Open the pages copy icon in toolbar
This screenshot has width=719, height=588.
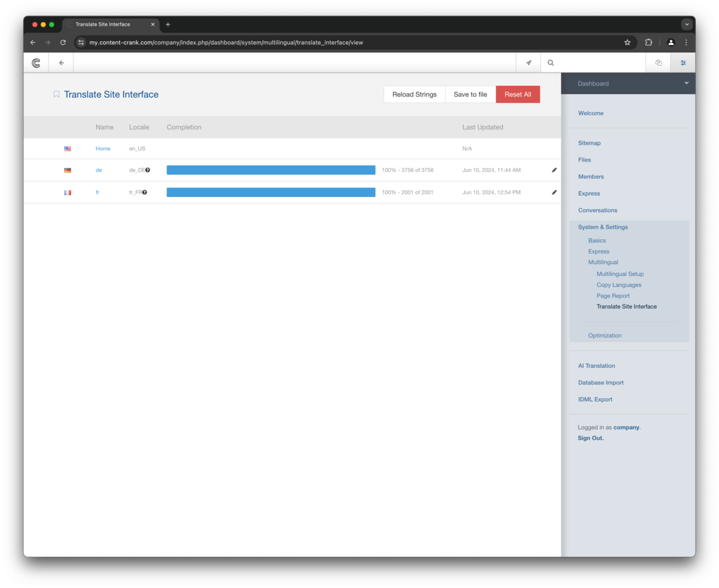[658, 62]
